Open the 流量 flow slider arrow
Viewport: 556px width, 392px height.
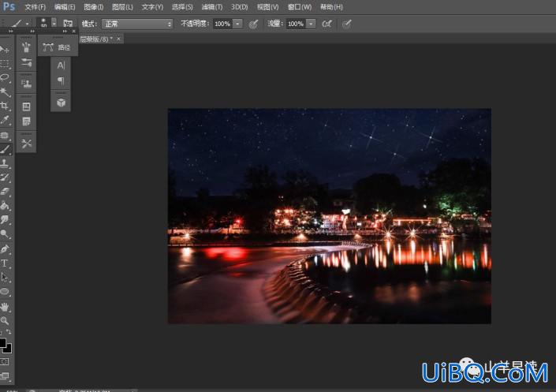(x=311, y=24)
